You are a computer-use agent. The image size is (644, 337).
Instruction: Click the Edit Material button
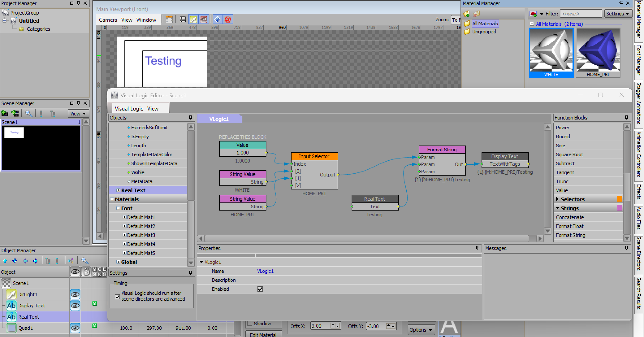coord(263,335)
